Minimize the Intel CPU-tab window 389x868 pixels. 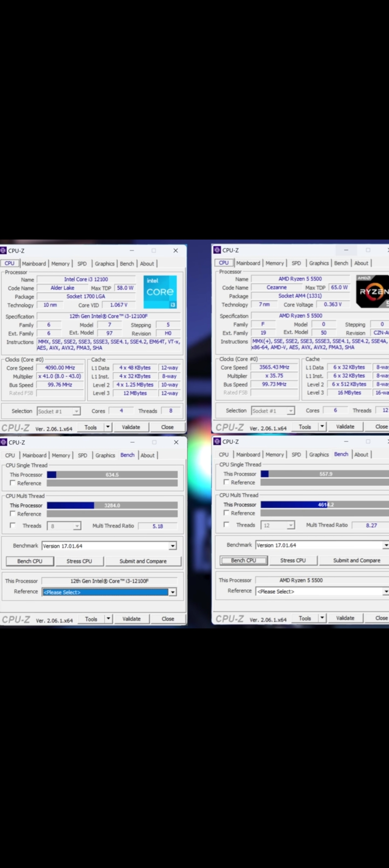[x=132, y=250]
